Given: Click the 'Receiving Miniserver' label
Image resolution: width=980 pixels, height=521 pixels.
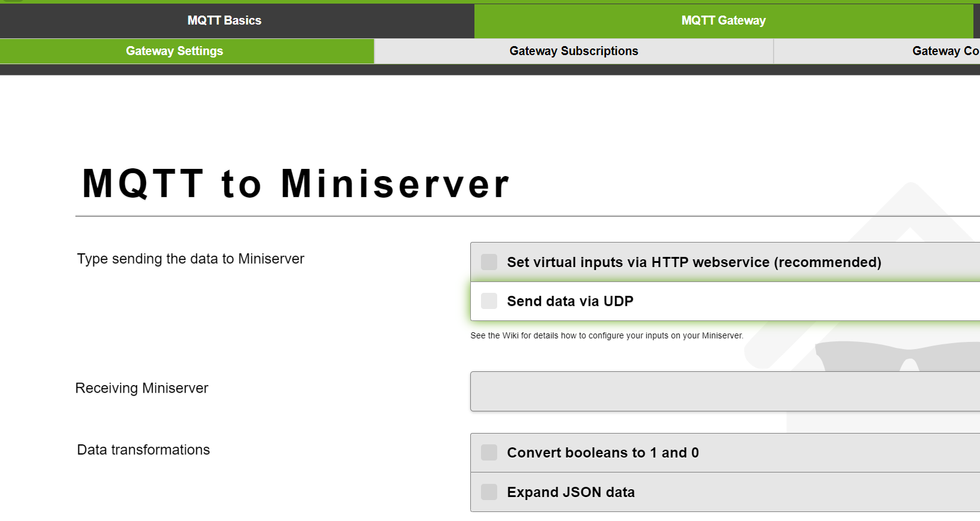Looking at the screenshot, I should [x=142, y=388].
